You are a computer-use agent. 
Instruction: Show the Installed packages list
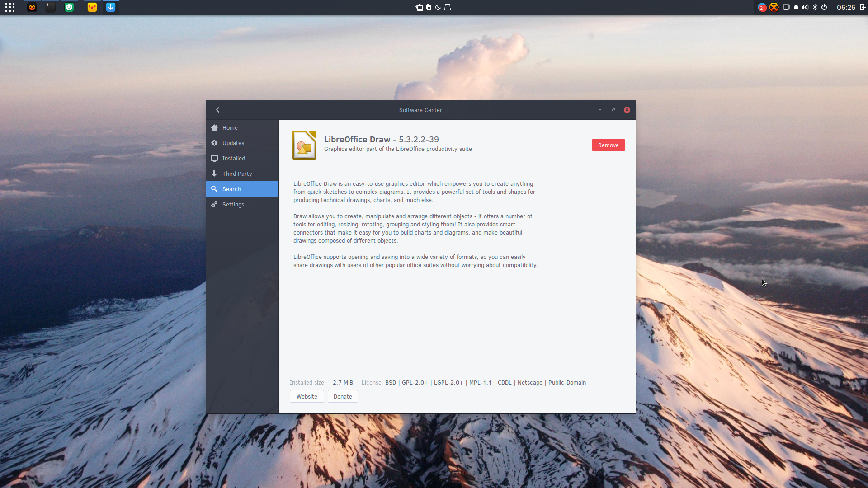(x=242, y=159)
